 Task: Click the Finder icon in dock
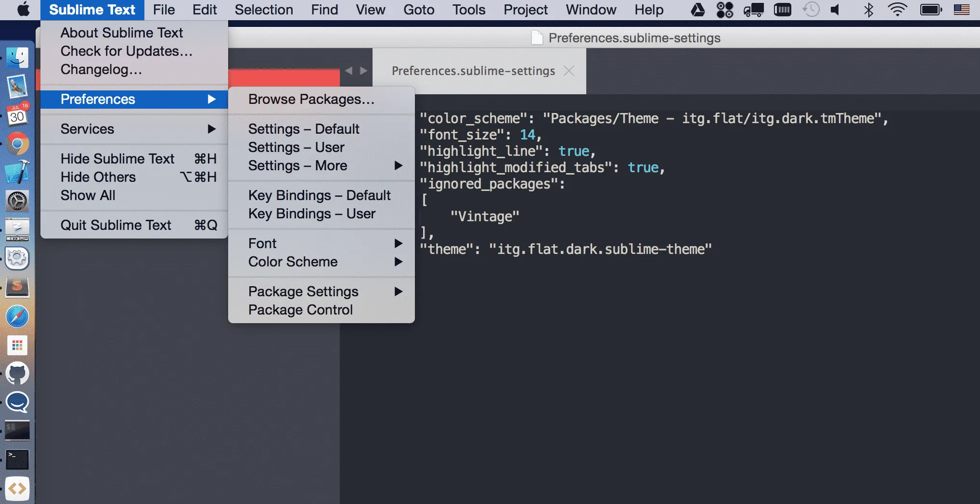pyautogui.click(x=17, y=58)
